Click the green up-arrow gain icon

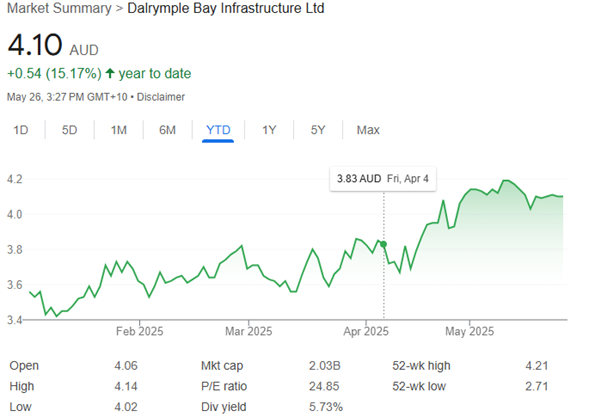[112, 74]
